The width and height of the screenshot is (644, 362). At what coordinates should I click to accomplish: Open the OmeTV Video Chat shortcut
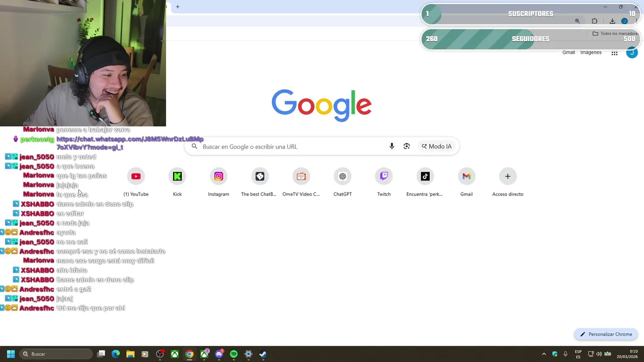point(301,183)
